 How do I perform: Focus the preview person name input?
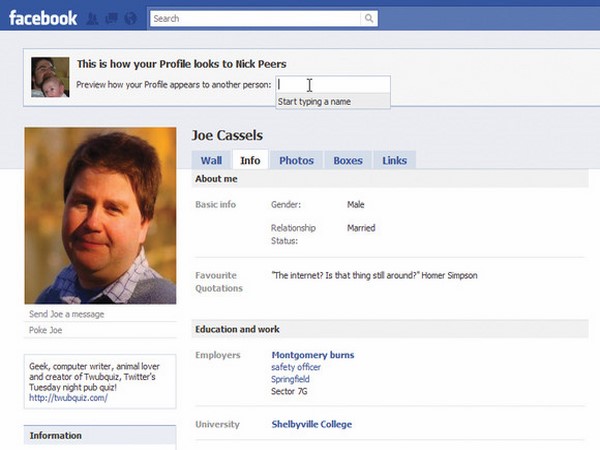(332, 85)
